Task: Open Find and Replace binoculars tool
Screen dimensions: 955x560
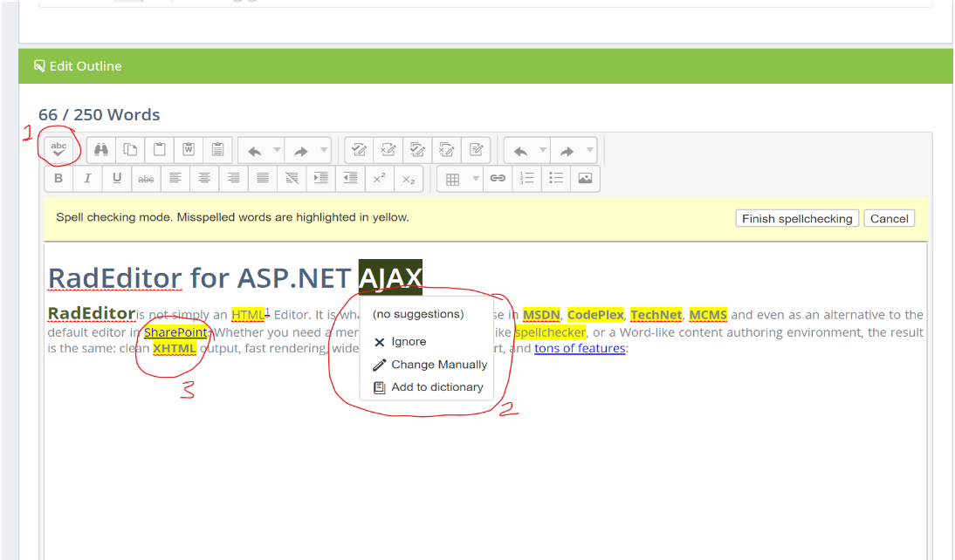Action: 101,150
